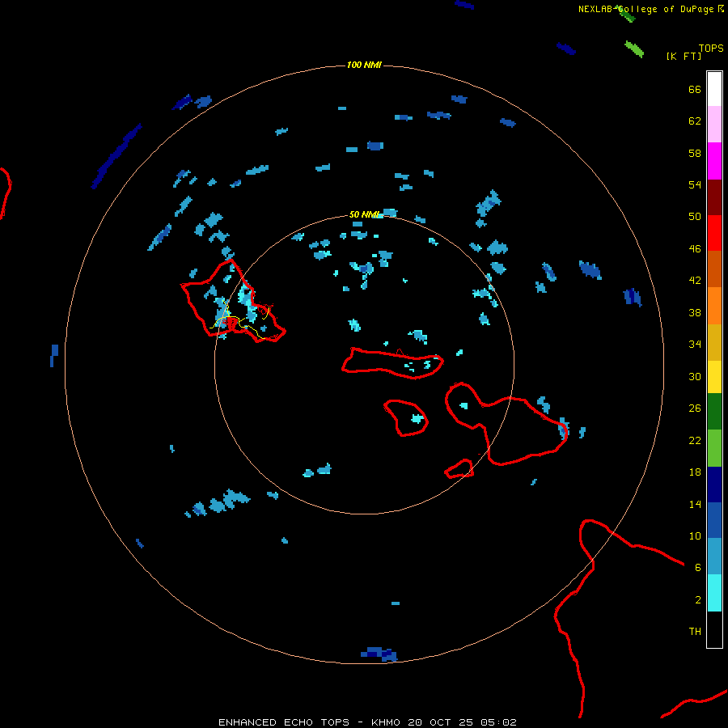This screenshot has width=728, height=728.
Task: Select the 10 legend value
Action: coord(695,535)
